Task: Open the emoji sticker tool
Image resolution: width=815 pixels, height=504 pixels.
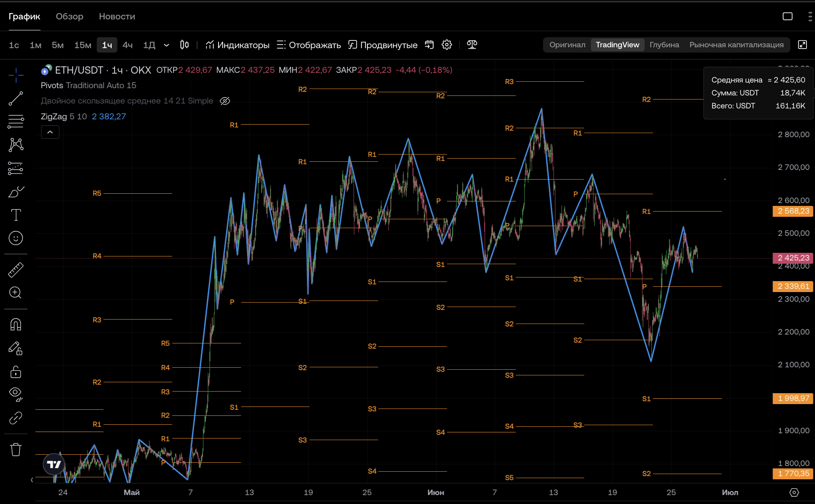Action: pyautogui.click(x=16, y=238)
